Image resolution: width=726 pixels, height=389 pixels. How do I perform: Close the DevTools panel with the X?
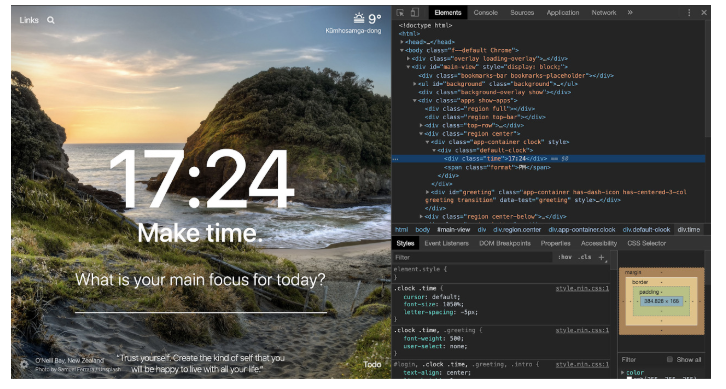click(704, 13)
